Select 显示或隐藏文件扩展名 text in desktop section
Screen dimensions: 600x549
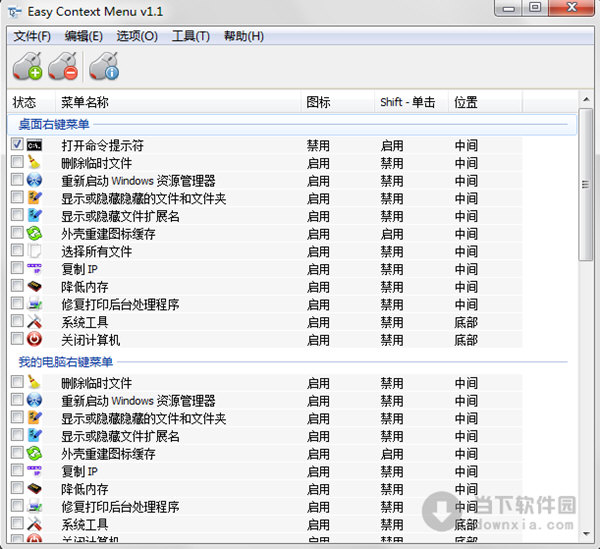(x=120, y=216)
